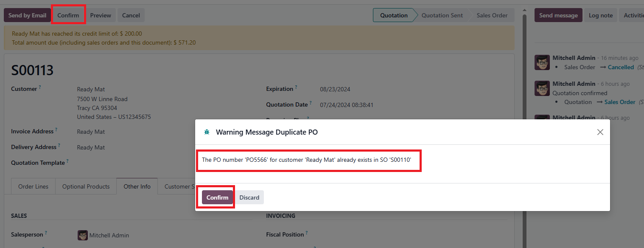Click Send message in the chatter
This screenshot has height=248, width=644.
click(x=558, y=15)
